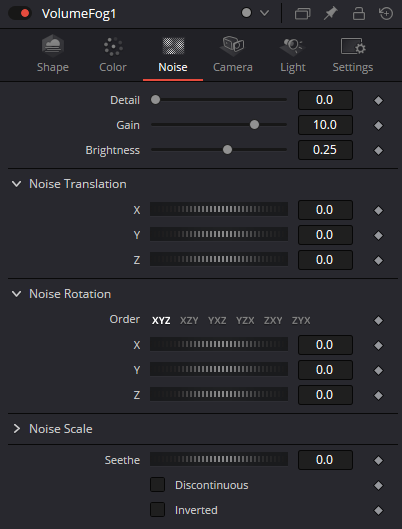402x529 pixels.
Task: Click the VolumeFog1 node name
Action: [79, 14]
